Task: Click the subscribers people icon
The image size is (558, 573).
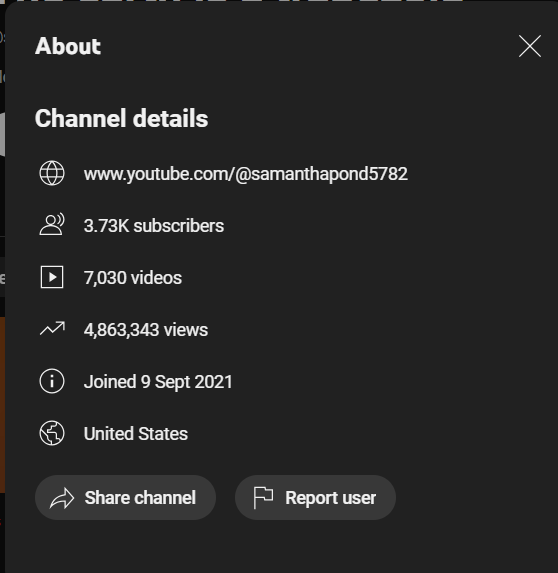Action: point(52,225)
